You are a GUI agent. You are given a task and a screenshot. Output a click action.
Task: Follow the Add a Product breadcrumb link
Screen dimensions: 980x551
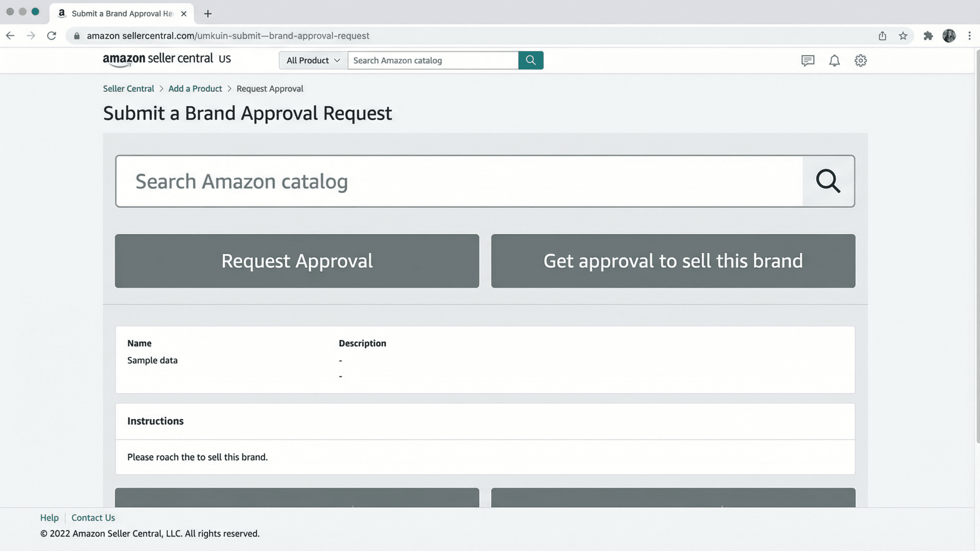click(x=195, y=89)
